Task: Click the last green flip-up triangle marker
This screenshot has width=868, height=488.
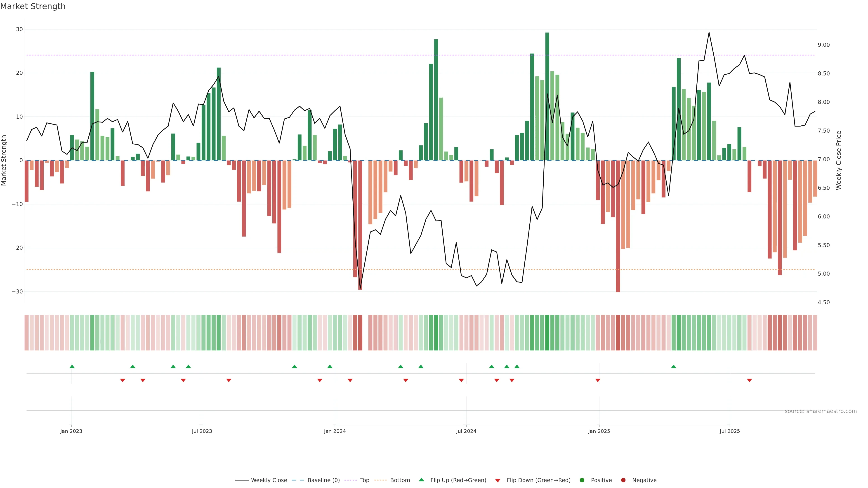Action: [674, 366]
